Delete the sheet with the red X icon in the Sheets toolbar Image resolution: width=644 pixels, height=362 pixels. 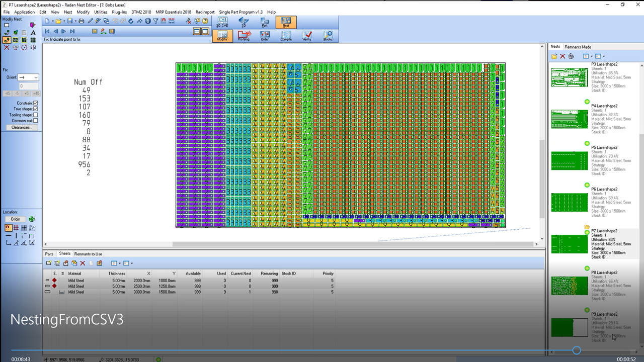tap(83, 263)
